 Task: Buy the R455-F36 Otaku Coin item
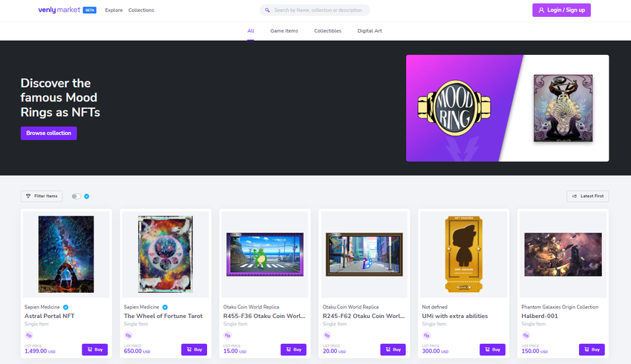click(293, 349)
